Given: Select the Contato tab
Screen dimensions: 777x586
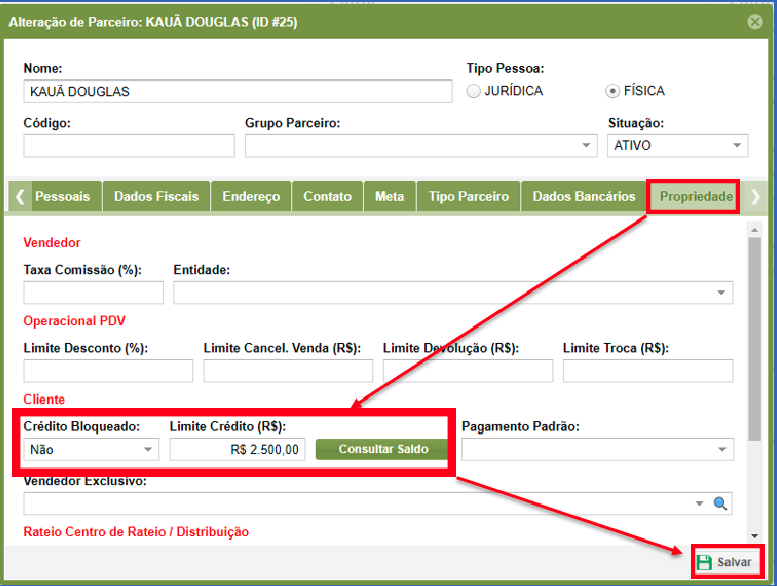Looking at the screenshot, I should coord(328,197).
